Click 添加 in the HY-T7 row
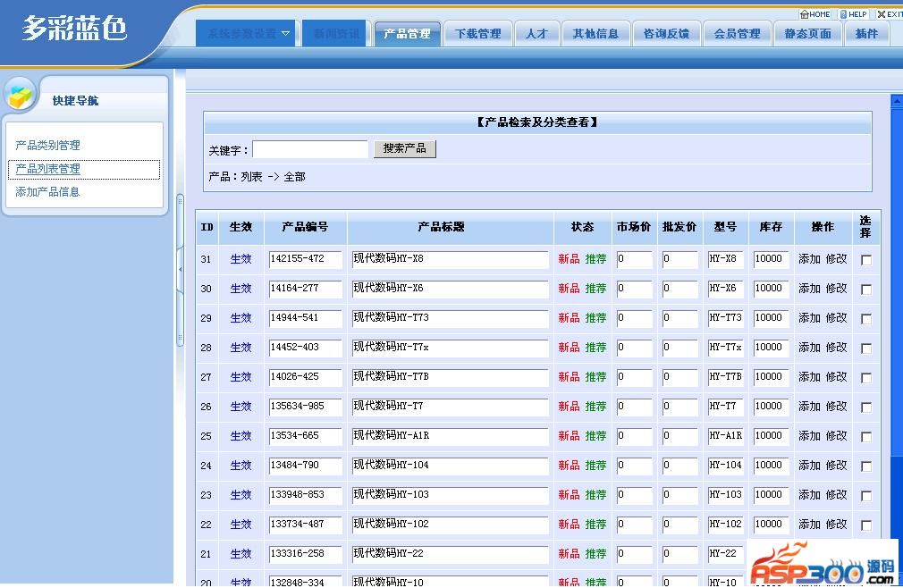The width and height of the screenshot is (903, 588). pos(809,407)
